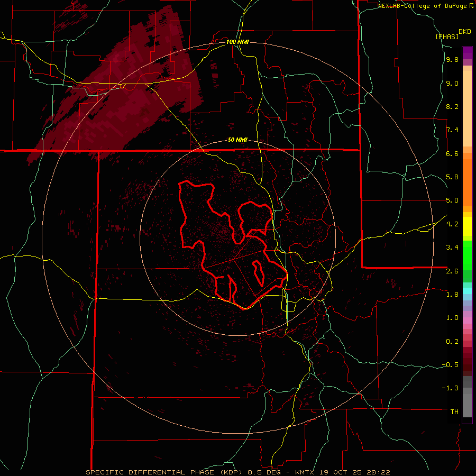Pick the yellow segment of the color bar
476x476 pixels.
pos(467,226)
